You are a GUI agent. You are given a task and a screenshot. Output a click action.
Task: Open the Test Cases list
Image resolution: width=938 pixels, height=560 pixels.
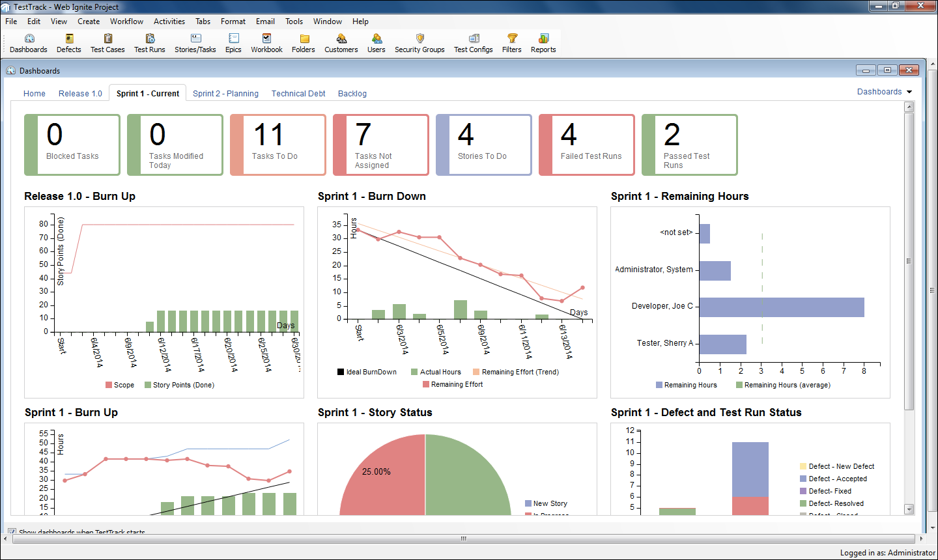tap(107, 44)
